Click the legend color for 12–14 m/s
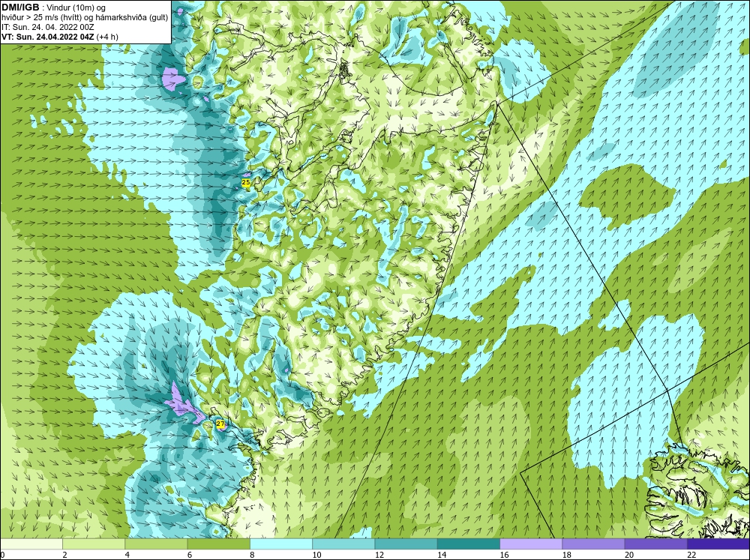Viewport: 750px width, 560px height. pyautogui.click(x=406, y=544)
